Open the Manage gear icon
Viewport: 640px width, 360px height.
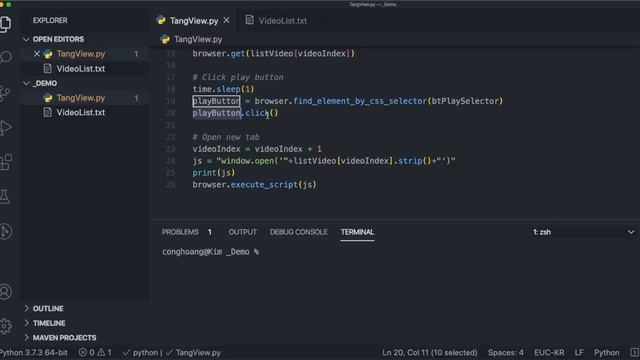point(5,326)
